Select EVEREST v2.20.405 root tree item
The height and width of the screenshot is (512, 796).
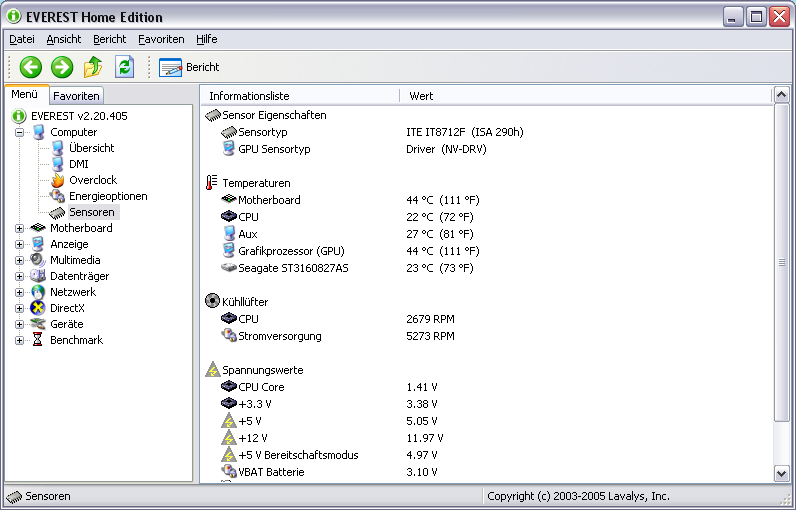(x=79, y=116)
